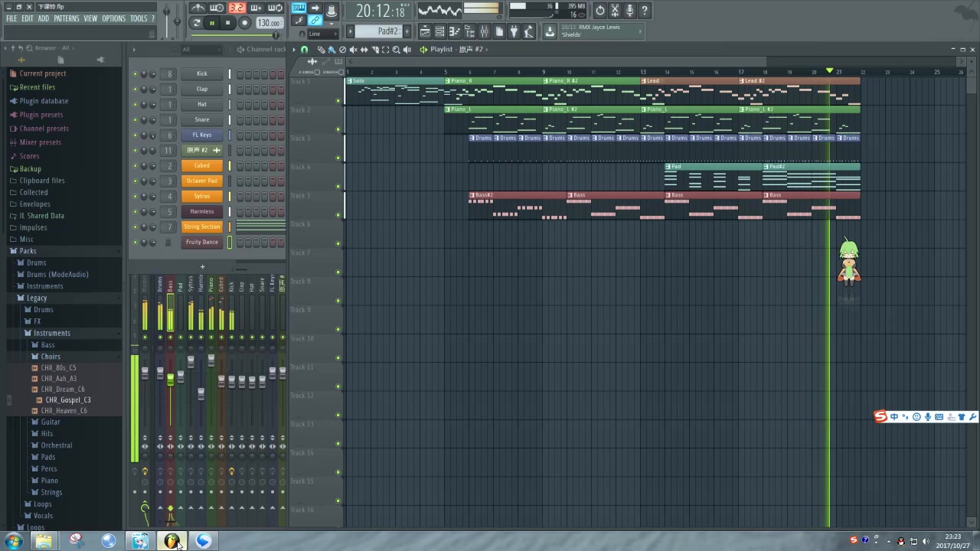Open the Cubed channel button

(202, 165)
